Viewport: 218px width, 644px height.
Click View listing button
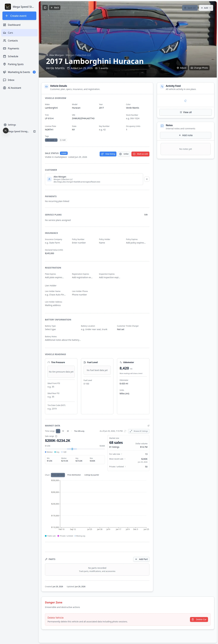coord(108,154)
